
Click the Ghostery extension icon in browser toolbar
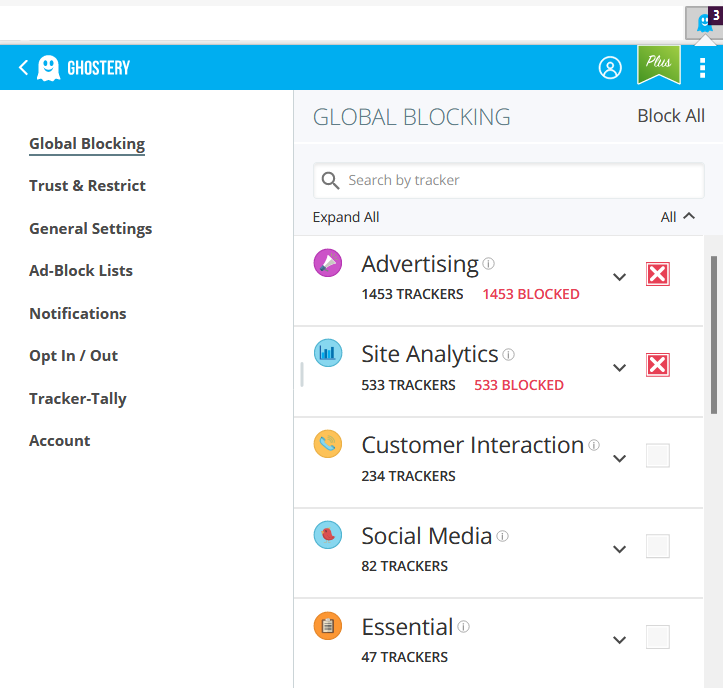(704, 23)
